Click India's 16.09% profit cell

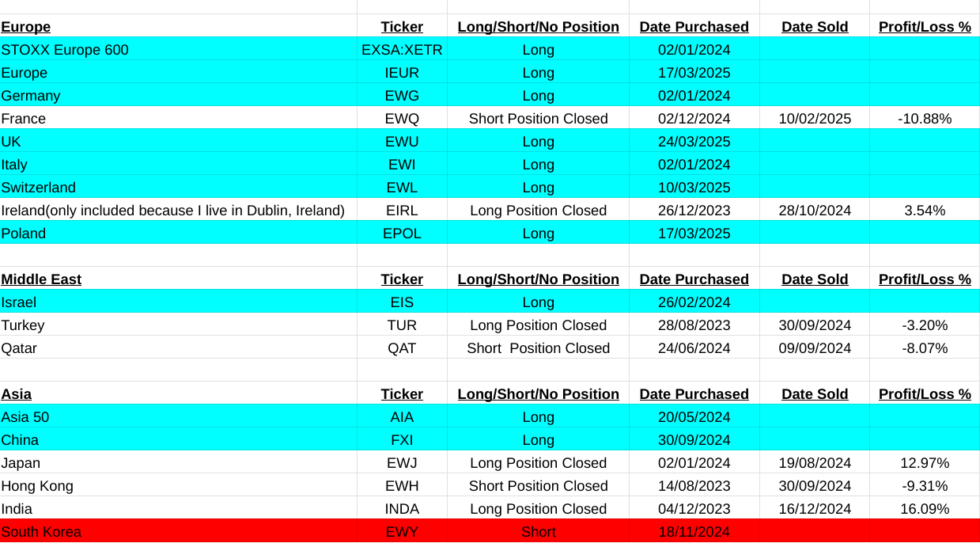point(925,509)
